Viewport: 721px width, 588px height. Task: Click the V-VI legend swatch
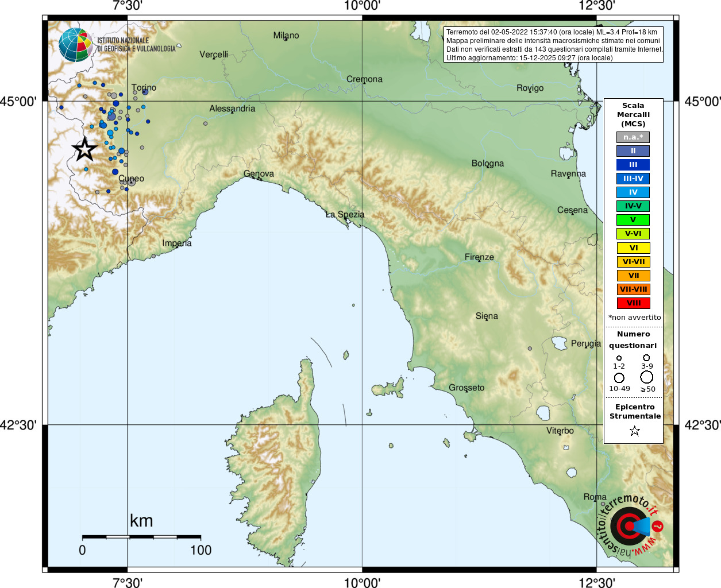(x=633, y=234)
